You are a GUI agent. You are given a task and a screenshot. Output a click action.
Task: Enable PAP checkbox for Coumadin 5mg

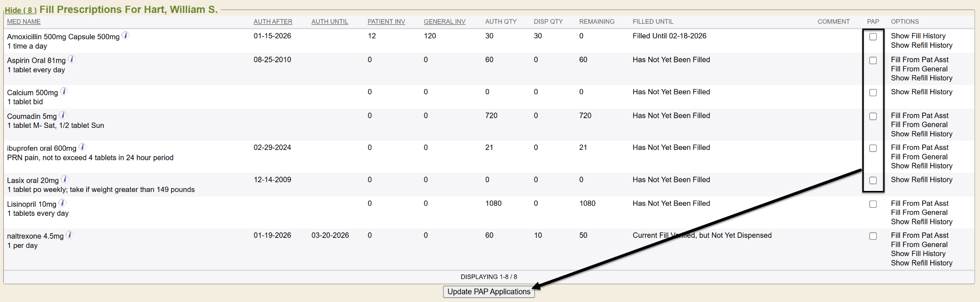tap(873, 116)
